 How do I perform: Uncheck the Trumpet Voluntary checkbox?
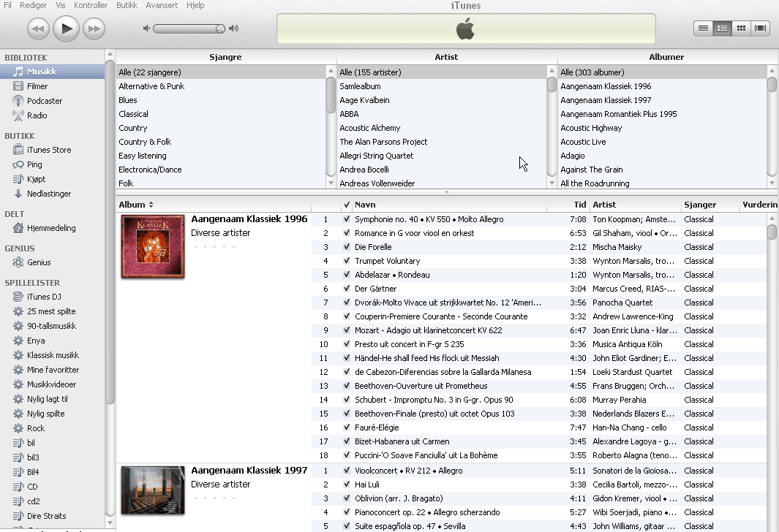pos(346,261)
